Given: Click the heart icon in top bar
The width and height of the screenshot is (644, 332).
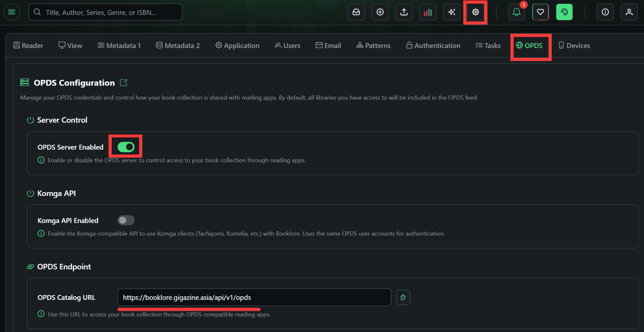Looking at the screenshot, I should (x=540, y=12).
